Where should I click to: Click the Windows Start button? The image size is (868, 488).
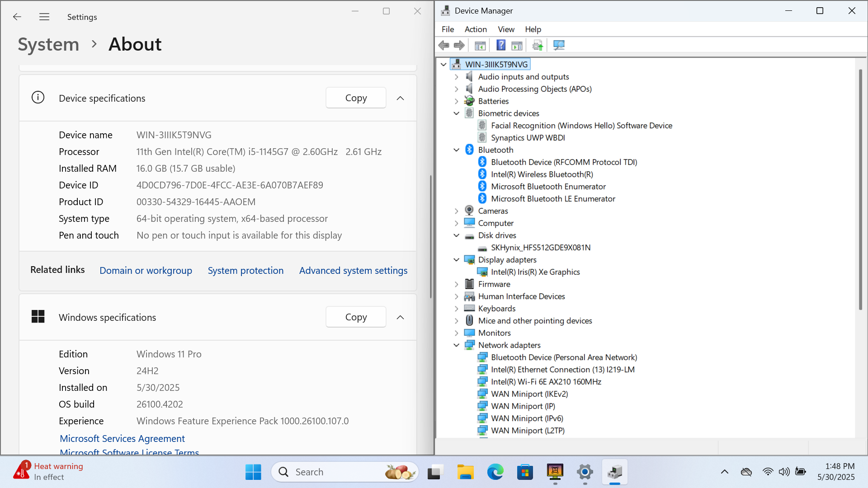253,472
